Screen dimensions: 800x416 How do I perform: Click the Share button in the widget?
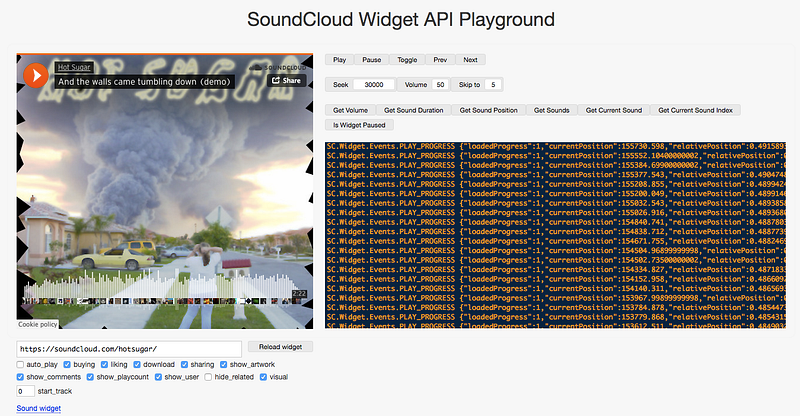[286, 81]
